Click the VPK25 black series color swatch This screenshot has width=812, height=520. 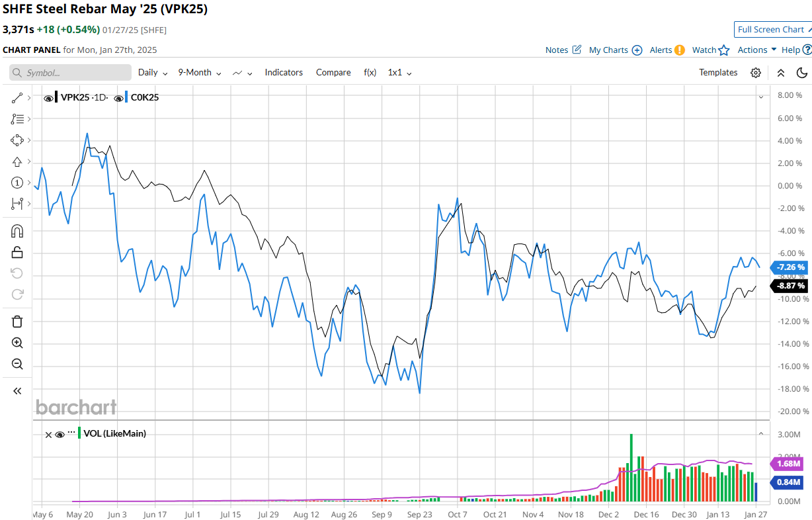57,98
